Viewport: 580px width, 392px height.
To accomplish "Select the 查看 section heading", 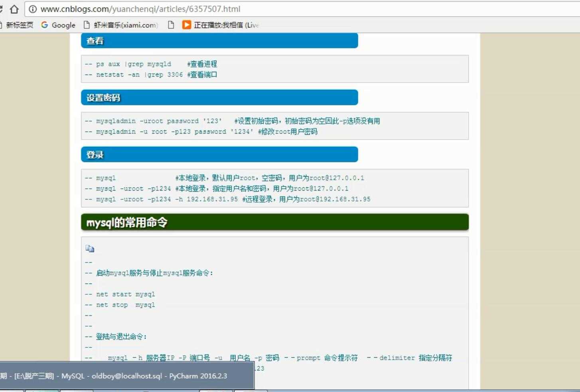I will pos(219,41).
